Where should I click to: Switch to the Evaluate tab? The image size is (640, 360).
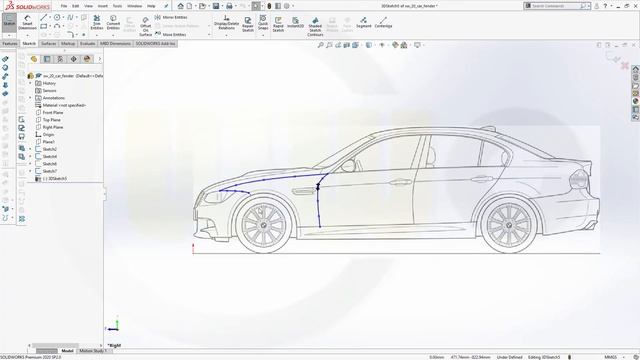click(87, 43)
